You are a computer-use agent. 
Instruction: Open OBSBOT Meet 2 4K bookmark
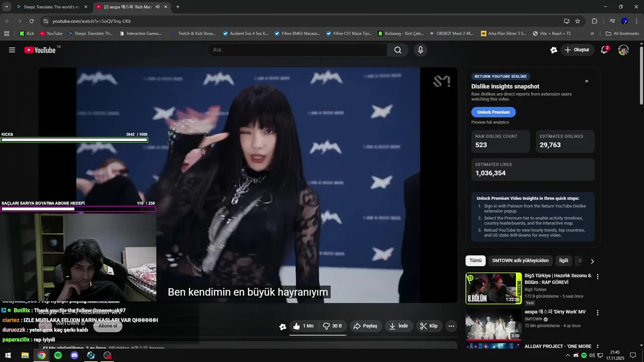(451, 34)
